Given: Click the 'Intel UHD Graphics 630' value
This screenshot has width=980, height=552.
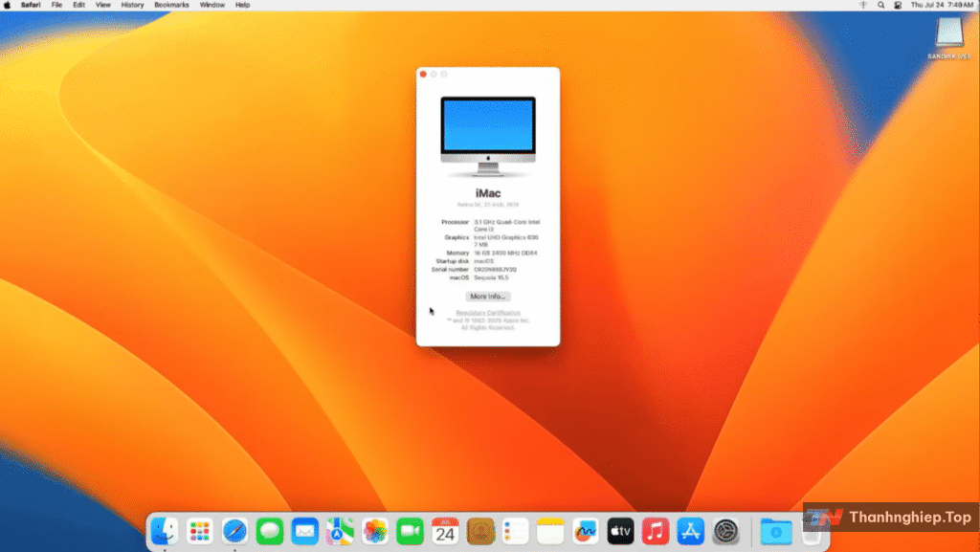Looking at the screenshot, I should point(505,238).
